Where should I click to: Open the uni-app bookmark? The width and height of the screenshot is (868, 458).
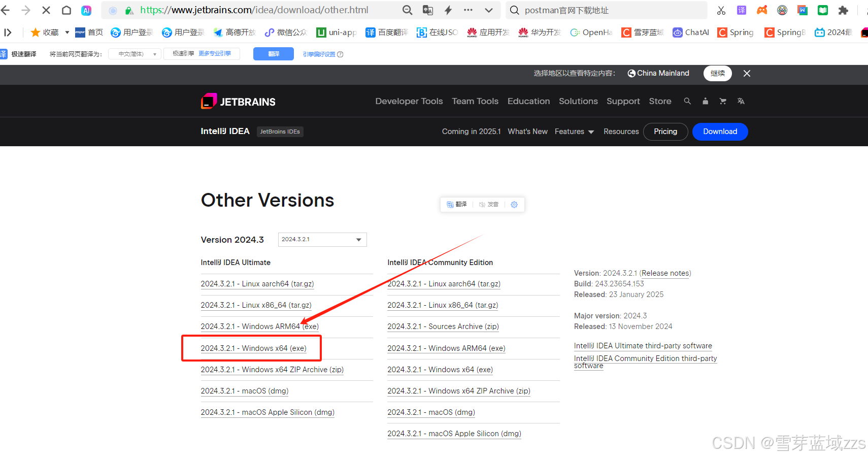[x=336, y=32]
